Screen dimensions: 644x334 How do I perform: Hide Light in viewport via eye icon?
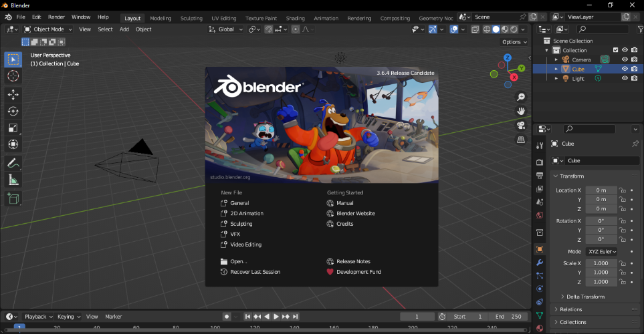click(625, 78)
